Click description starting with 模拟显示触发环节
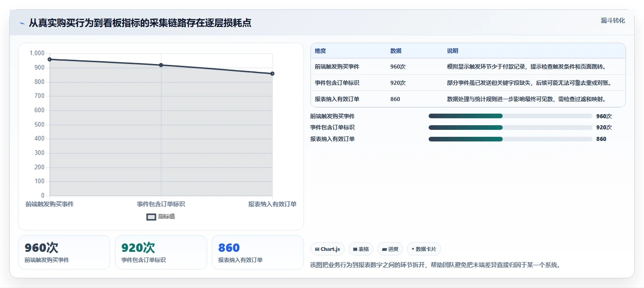The height and width of the screenshot is (288, 644). coord(526,67)
